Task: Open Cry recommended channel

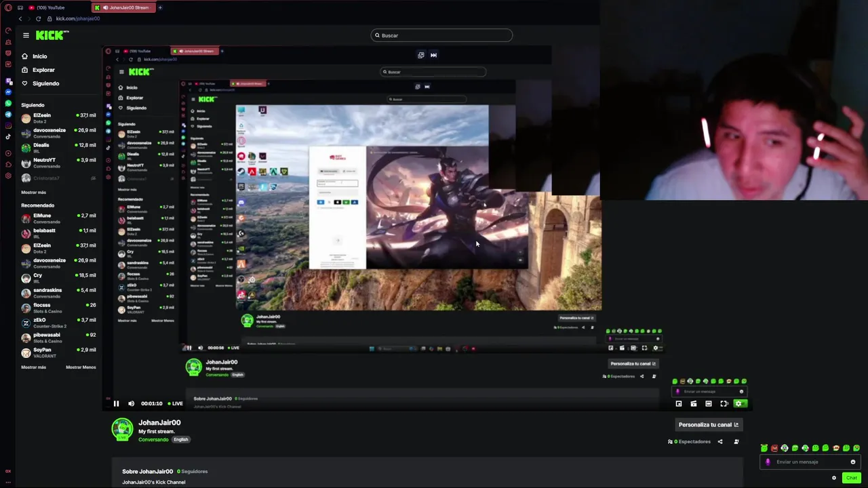Action: pyautogui.click(x=59, y=278)
